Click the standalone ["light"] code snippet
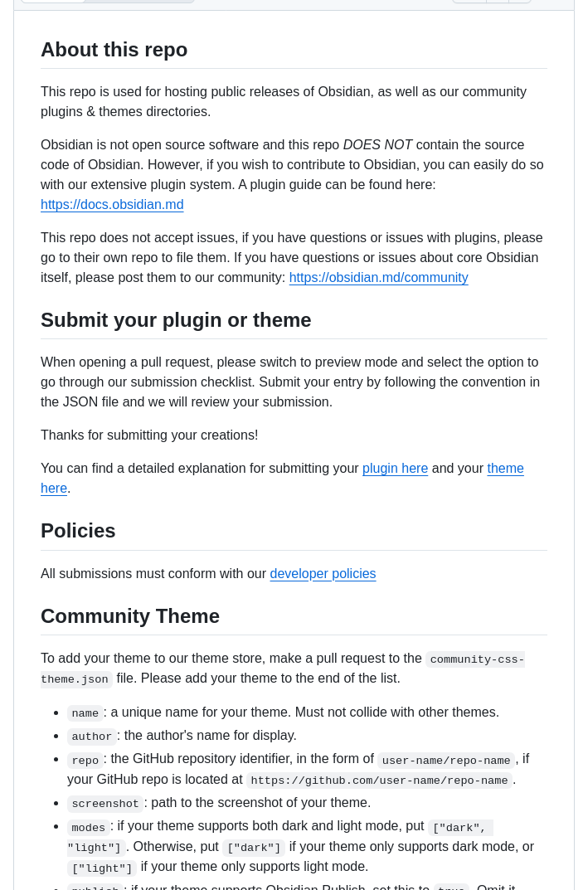Image resolution: width=588 pixels, height=890 pixels. (x=102, y=868)
